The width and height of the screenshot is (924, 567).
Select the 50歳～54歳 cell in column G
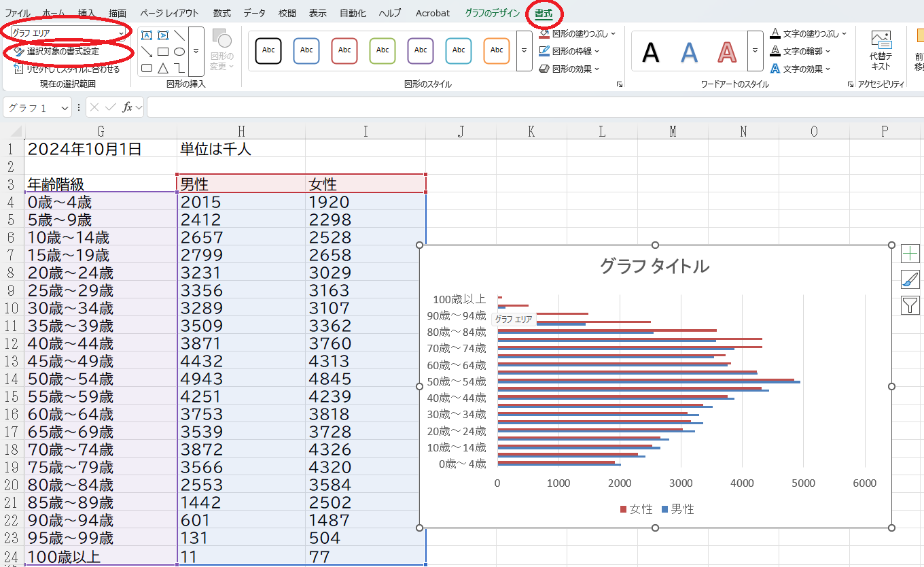[x=101, y=379]
